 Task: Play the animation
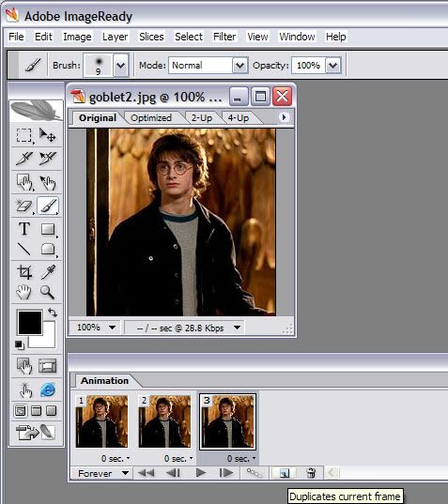tap(201, 473)
